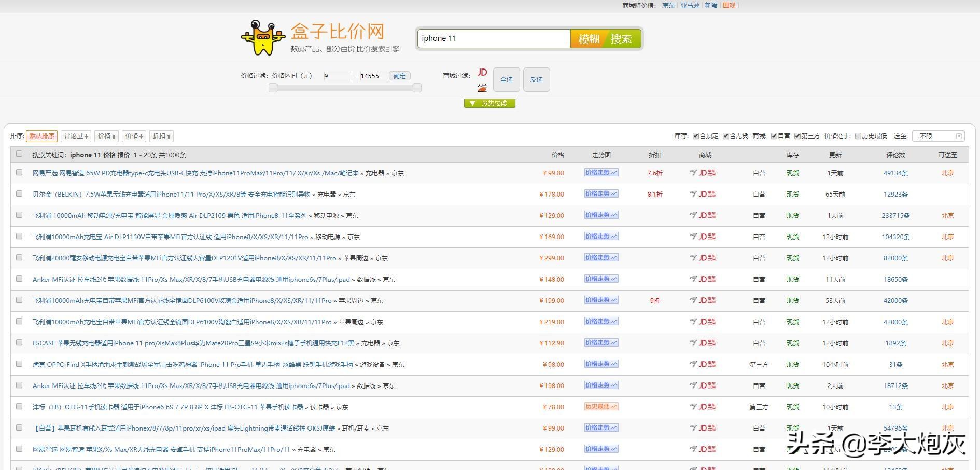Select the 京东 tab in 商城降价榜
The image size is (980, 470).
pos(668,6)
